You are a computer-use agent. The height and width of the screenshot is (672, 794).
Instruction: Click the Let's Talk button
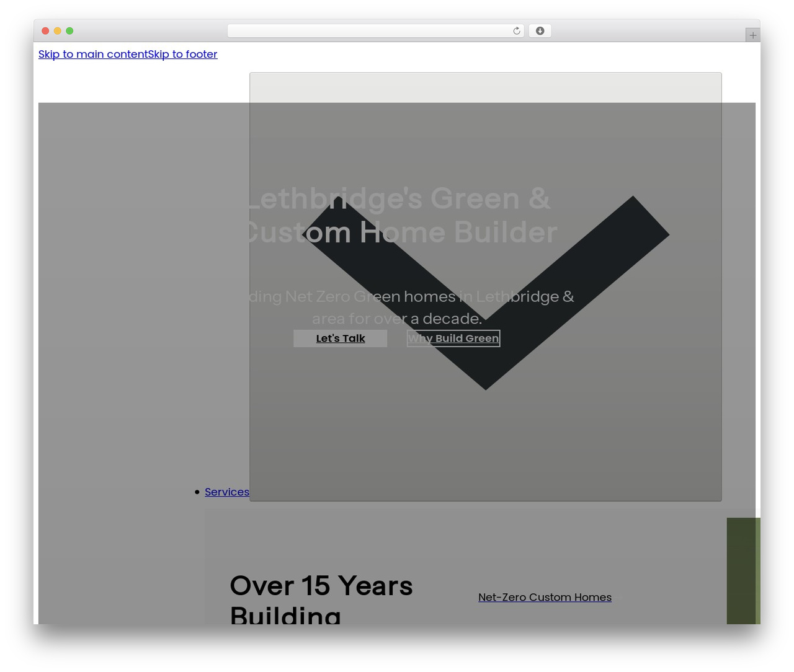coord(341,338)
